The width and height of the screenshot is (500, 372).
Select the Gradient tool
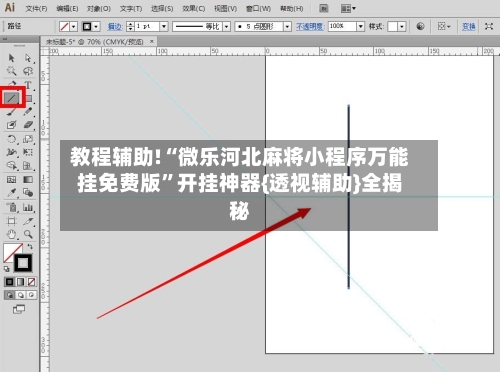tap(28, 180)
